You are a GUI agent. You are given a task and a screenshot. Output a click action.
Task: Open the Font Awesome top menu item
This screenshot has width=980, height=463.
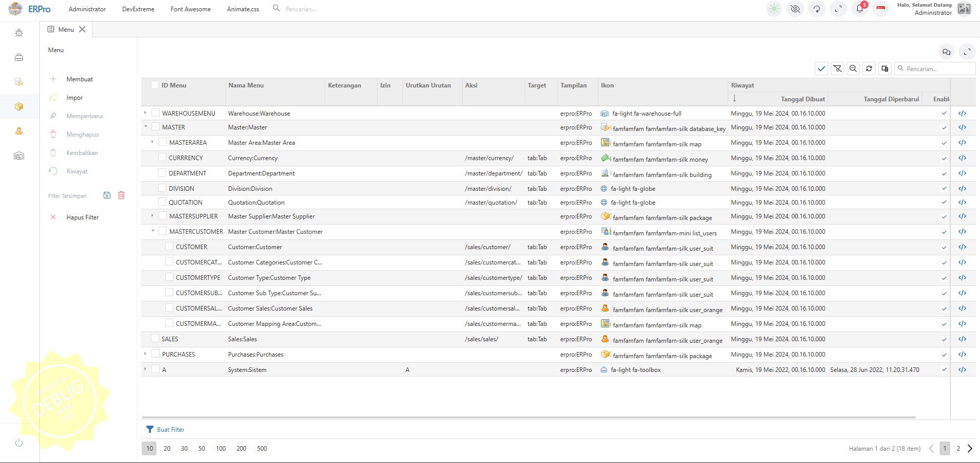[190, 9]
